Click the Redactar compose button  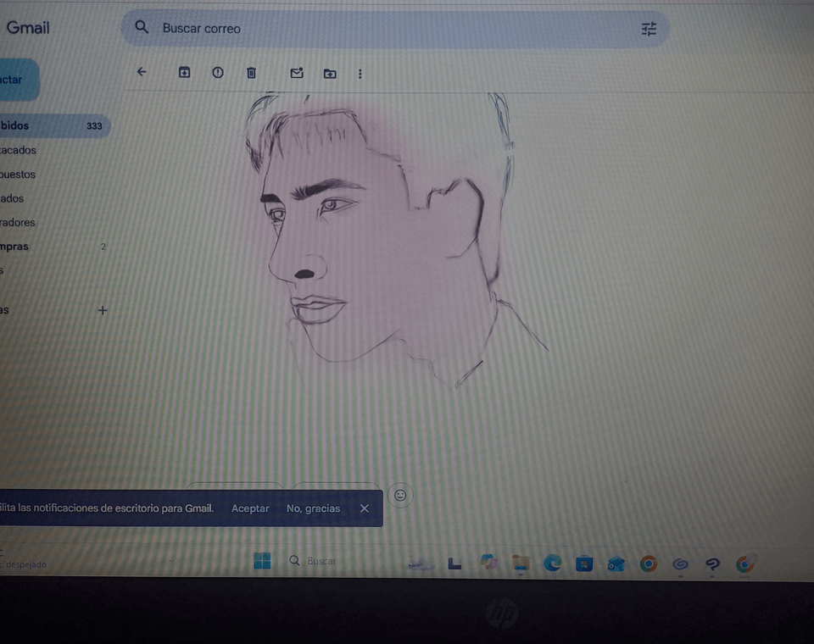point(15,80)
